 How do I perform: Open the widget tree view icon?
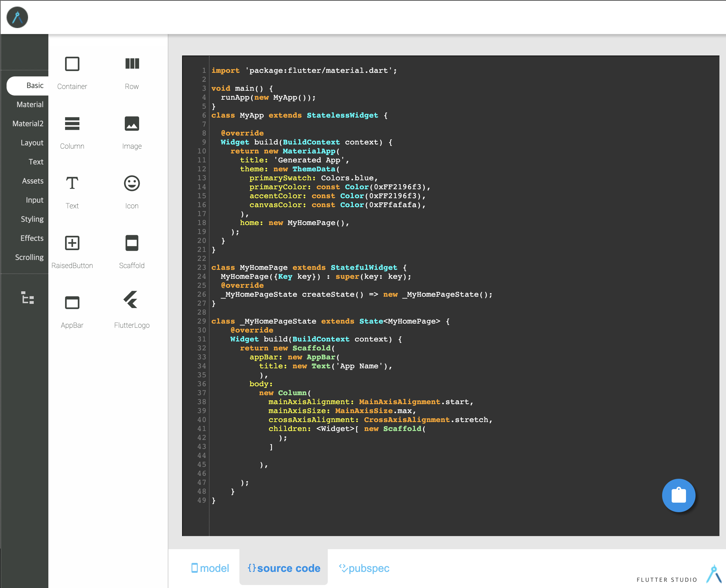[x=27, y=298]
